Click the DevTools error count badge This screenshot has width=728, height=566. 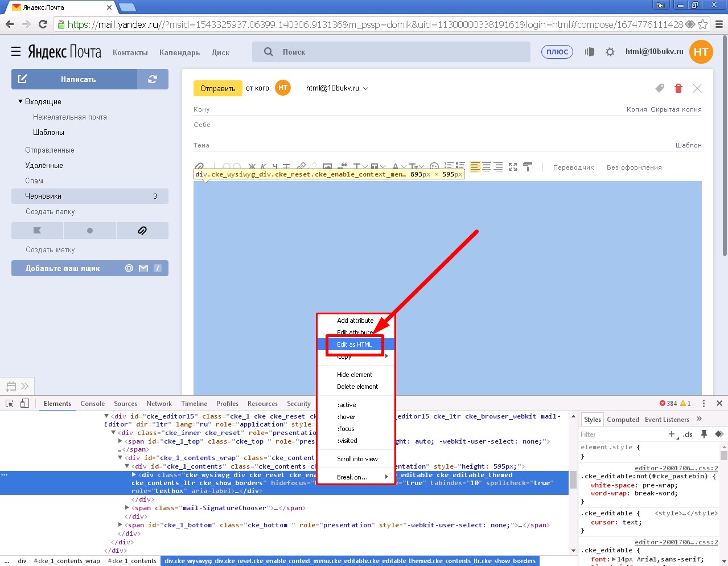[x=668, y=403]
